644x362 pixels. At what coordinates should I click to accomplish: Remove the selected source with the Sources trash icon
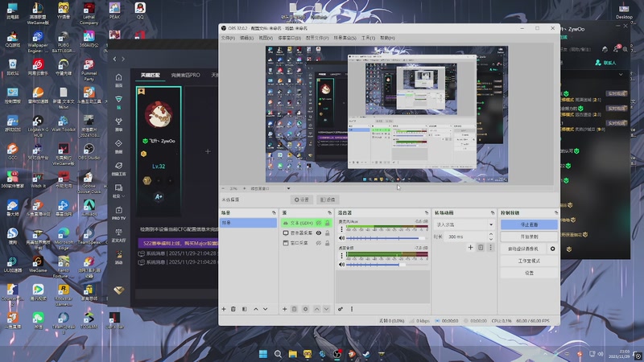294,309
